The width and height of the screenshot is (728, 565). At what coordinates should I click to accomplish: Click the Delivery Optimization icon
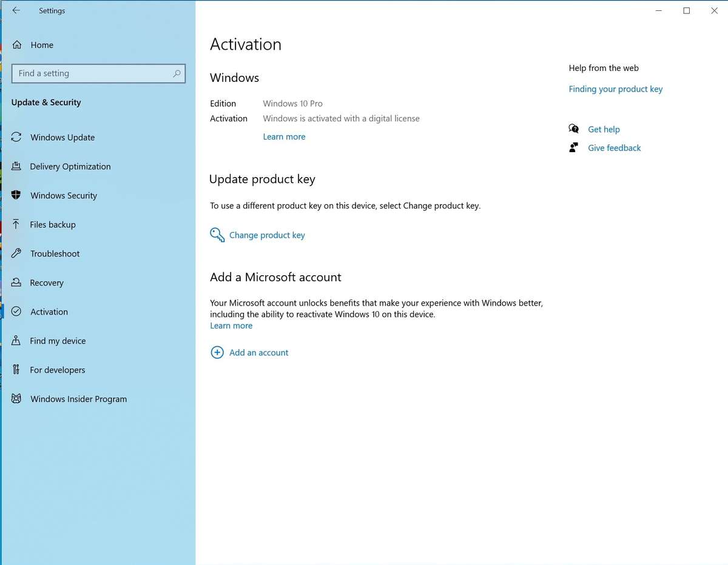pyautogui.click(x=17, y=166)
